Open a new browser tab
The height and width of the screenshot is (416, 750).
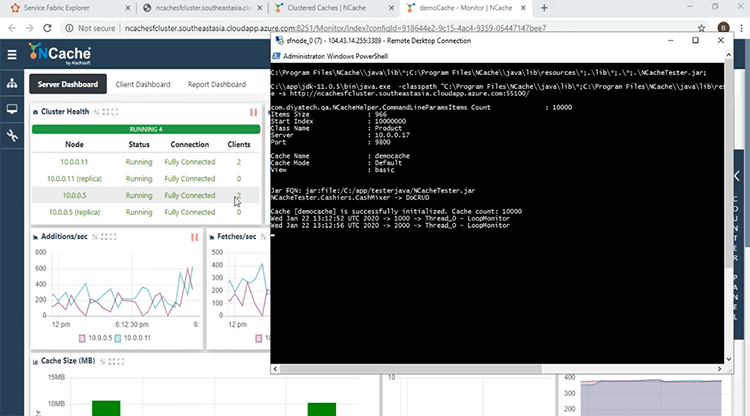click(x=544, y=8)
